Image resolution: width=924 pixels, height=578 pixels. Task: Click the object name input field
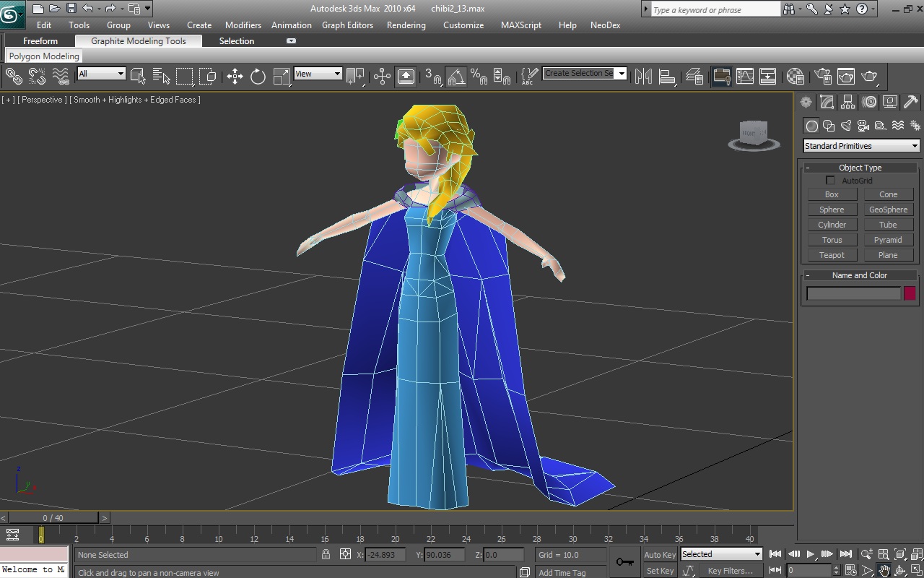coord(854,293)
